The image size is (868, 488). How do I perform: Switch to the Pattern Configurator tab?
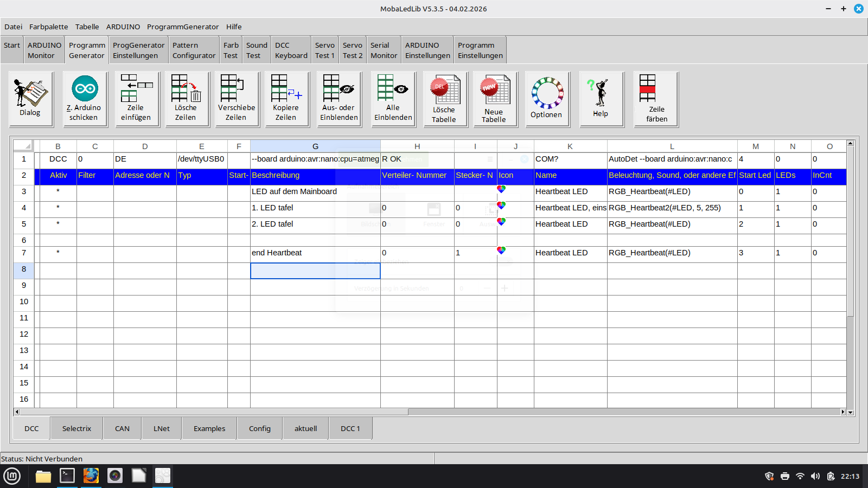pos(194,50)
